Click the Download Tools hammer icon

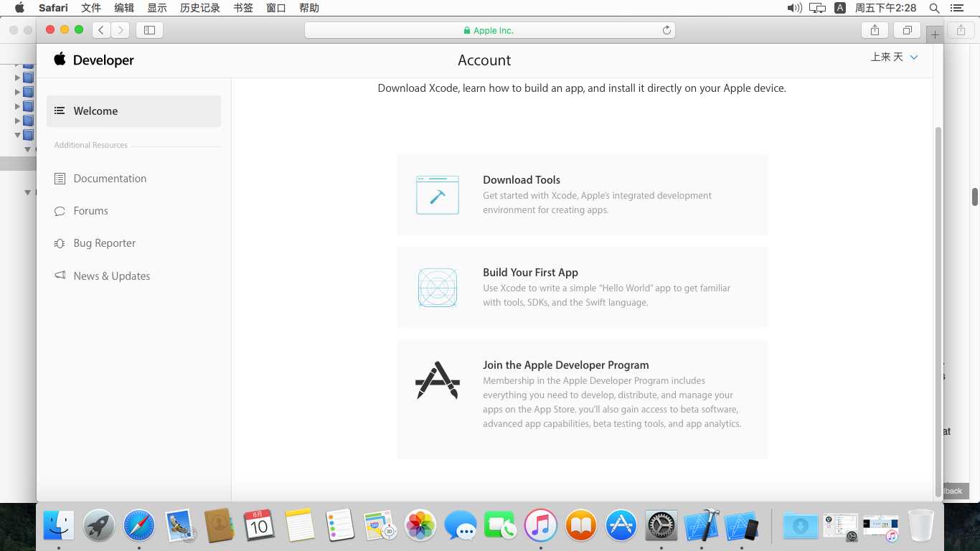438,195
